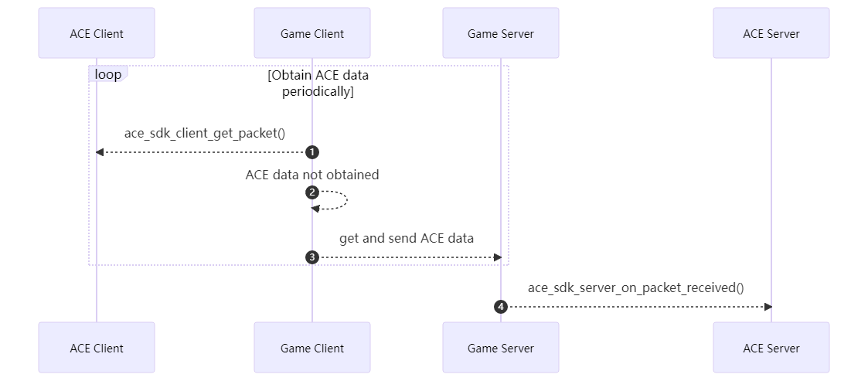Click the arrowhead pointing at ACE Server lifeline
This screenshot has width=868, height=381.
767,307
